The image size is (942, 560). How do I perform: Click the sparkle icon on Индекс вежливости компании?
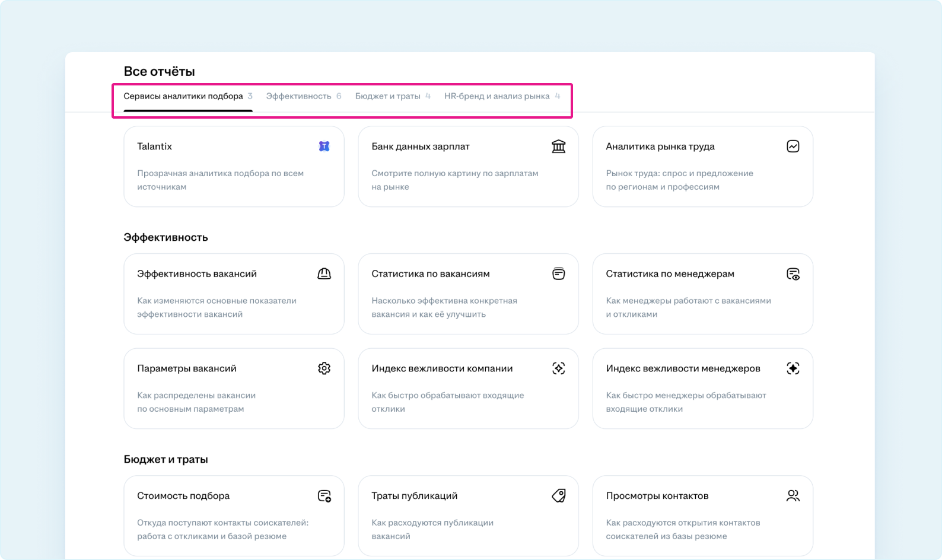(558, 368)
